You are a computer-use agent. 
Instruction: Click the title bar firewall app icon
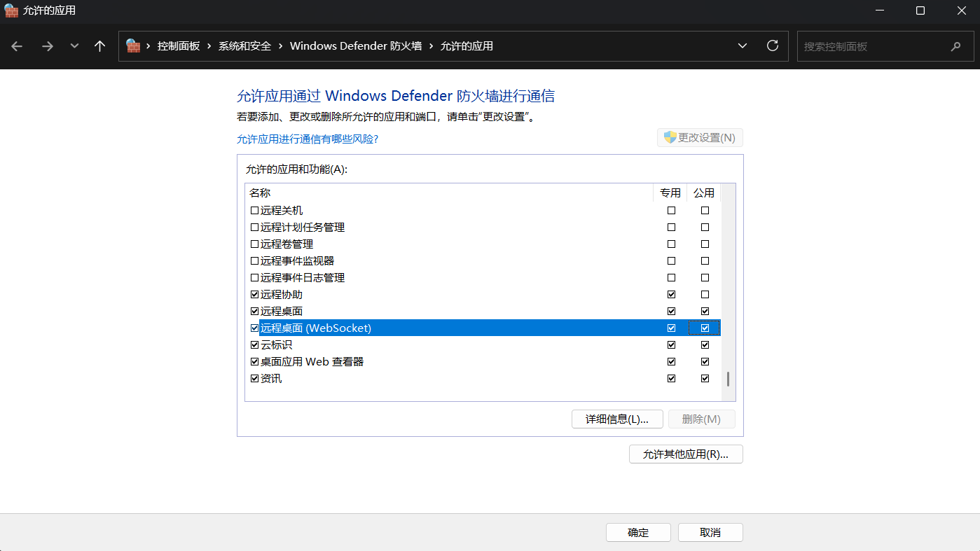coord(11,11)
